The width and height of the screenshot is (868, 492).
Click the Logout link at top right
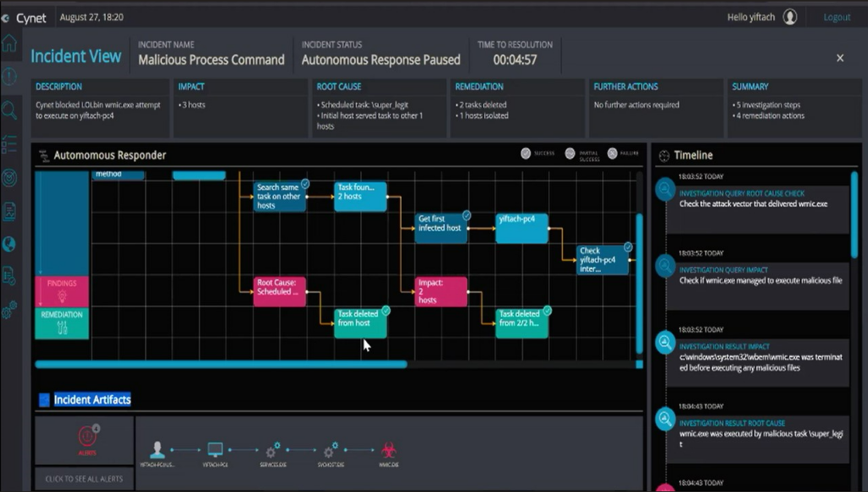(x=836, y=16)
